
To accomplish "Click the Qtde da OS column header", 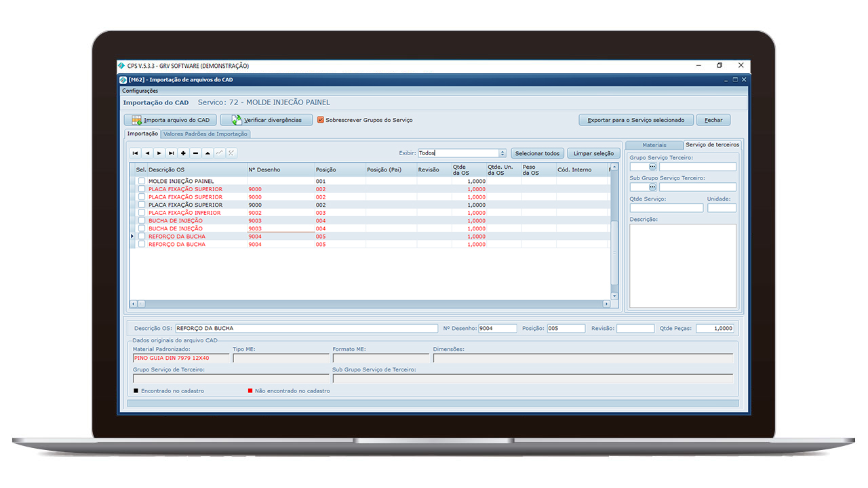I will 469,169.
